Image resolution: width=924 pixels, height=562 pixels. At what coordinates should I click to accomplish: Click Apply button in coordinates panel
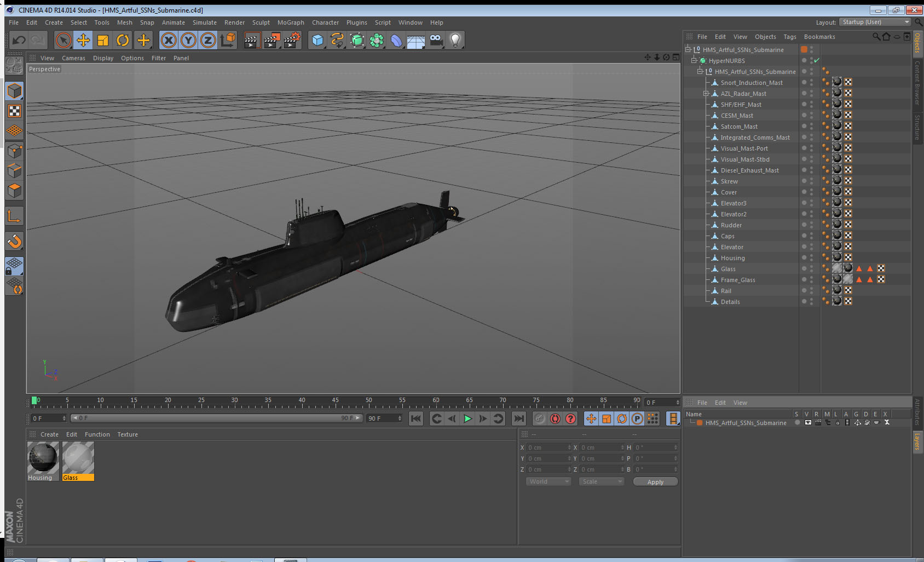pos(655,482)
